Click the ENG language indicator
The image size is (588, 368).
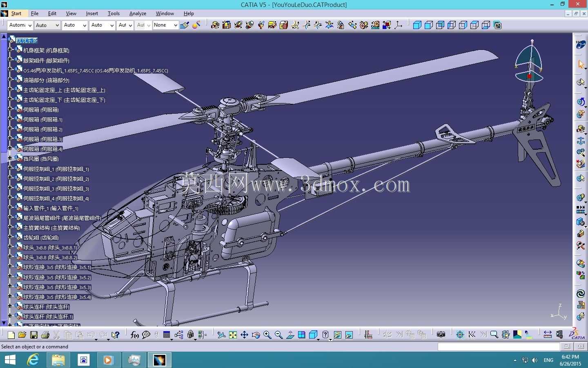click(x=548, y=360)
